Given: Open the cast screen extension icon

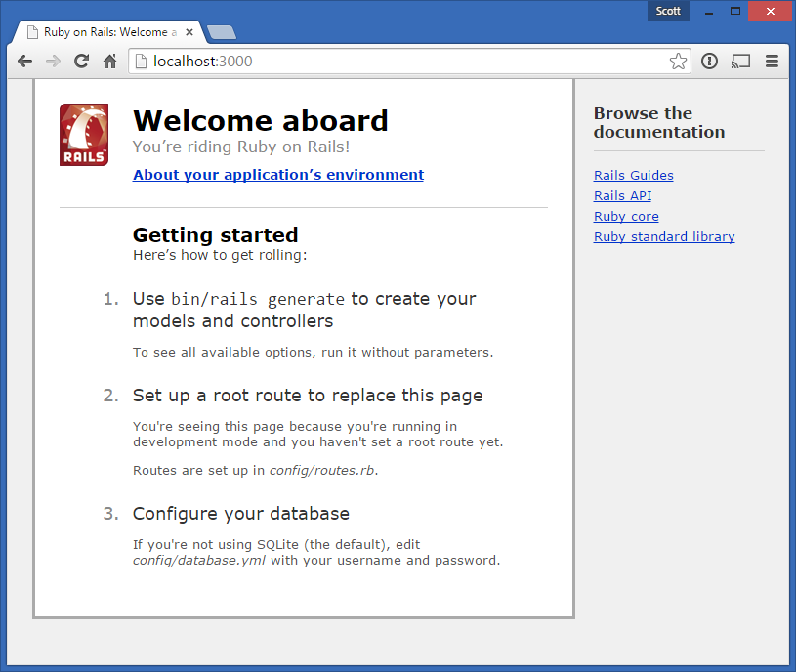Looking at the screenshot, I should pyautogui.click(x=740, y=62).
